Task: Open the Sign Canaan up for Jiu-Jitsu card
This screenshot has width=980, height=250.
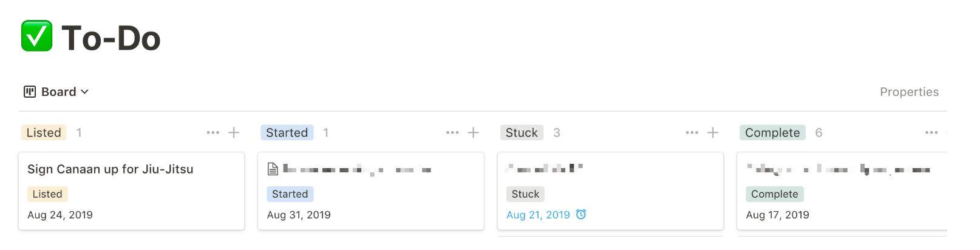Action: click(x=131, y=191)
